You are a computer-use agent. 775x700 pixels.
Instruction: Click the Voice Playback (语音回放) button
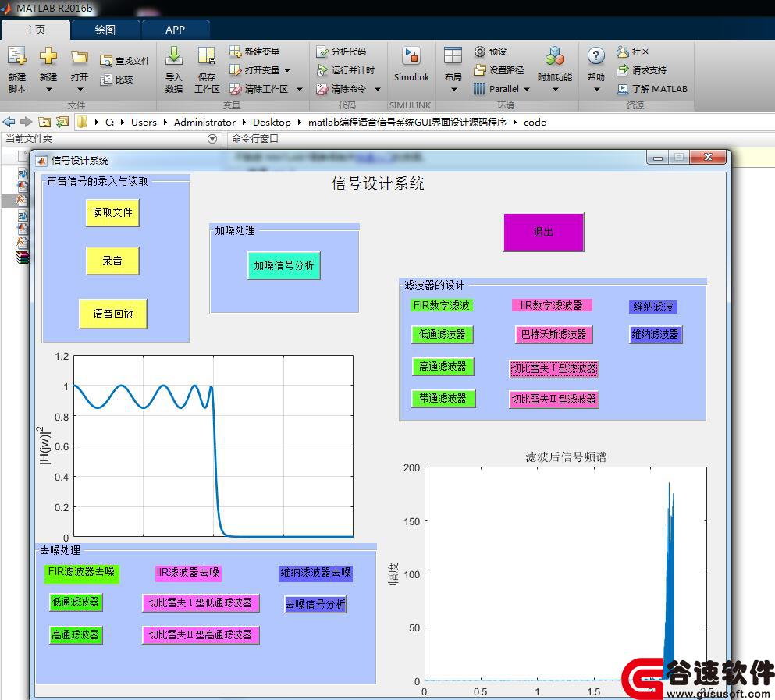pyautogui.click(x=112, y=314)
